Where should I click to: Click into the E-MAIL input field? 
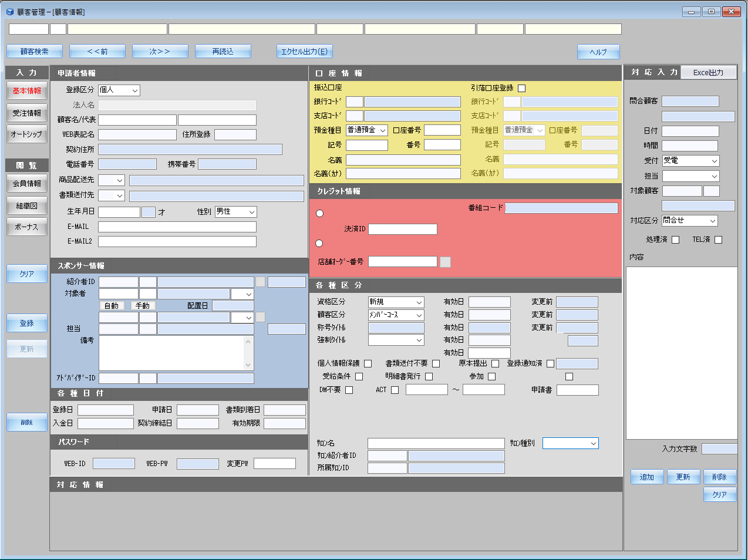click(x=177, y=227)
